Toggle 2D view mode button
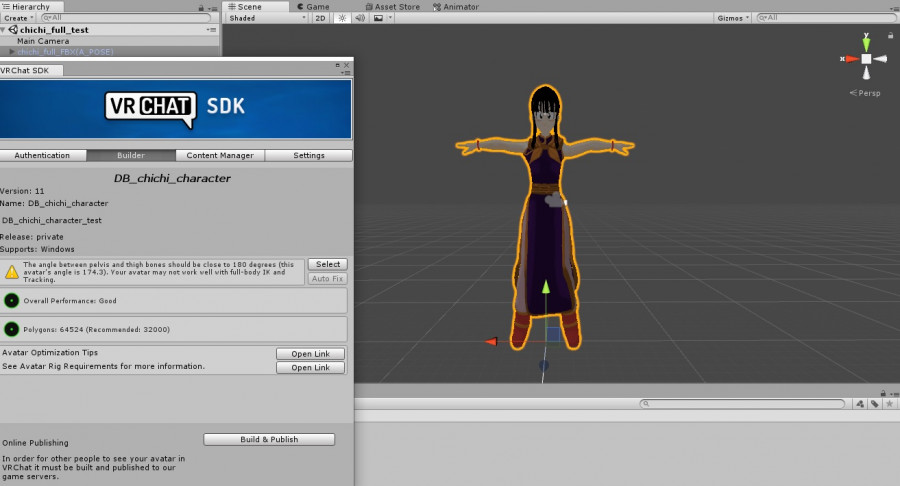The image size is (900, 486). pos(320,18)
